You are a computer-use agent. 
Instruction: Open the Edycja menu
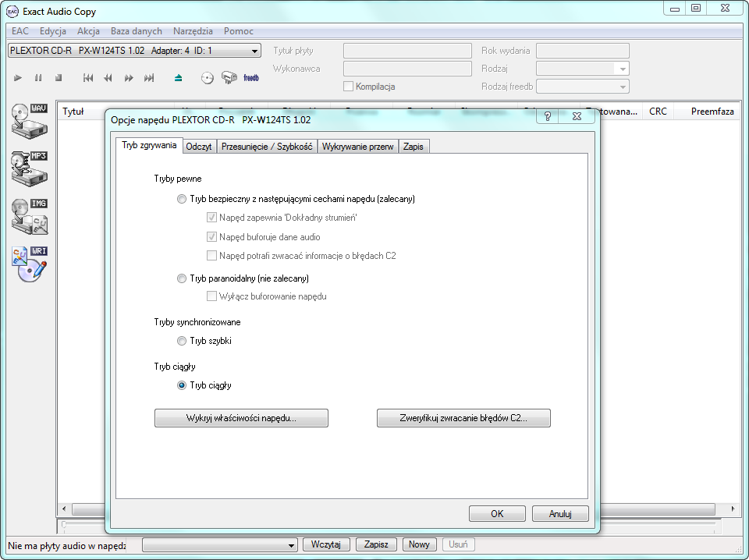point(53,31)
